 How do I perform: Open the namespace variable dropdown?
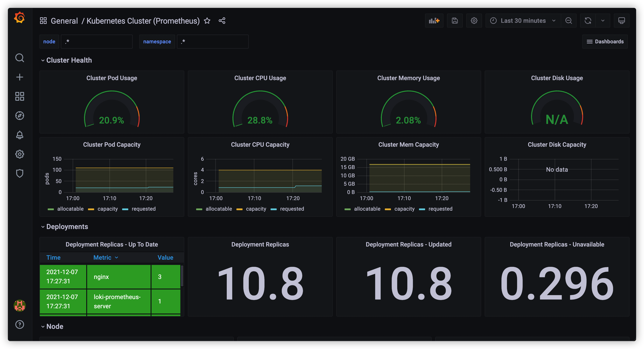tap(213, 42)
